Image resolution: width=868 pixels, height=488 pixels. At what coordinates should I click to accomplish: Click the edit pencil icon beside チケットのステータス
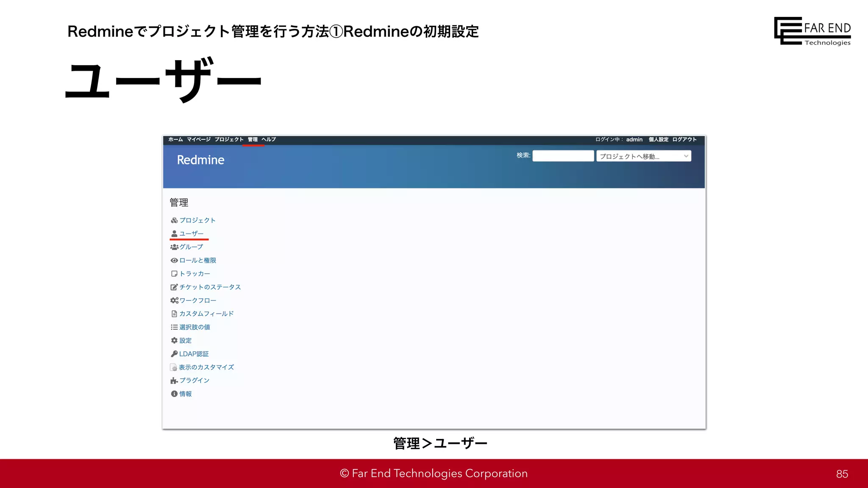[174, 287]
